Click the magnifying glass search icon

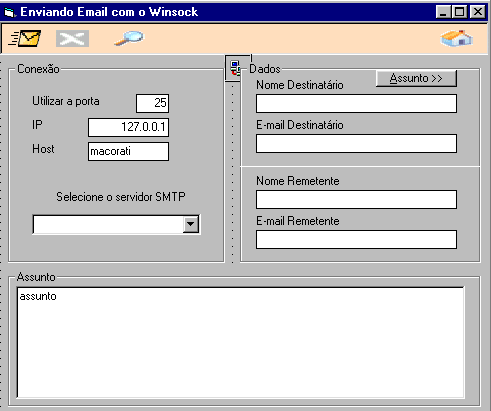129,38
